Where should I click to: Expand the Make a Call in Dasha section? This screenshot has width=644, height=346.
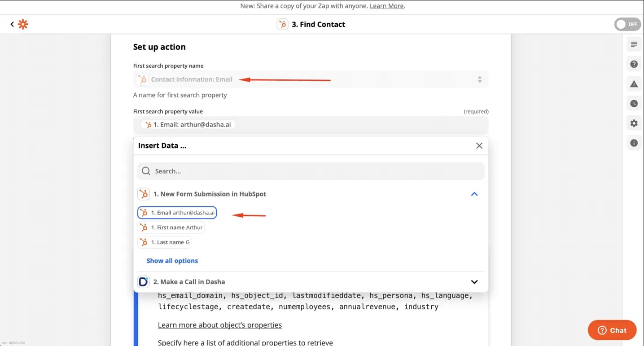click(x=474, y=282)
